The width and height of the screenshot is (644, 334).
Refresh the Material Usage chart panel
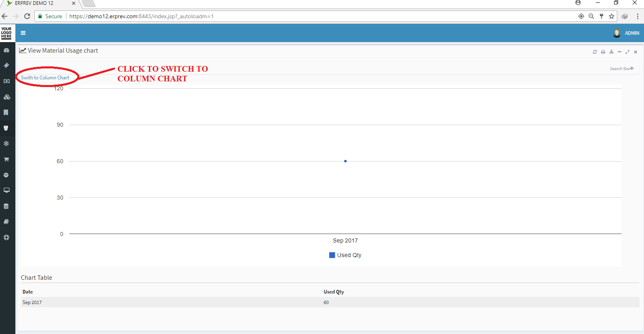coord(595,52)
